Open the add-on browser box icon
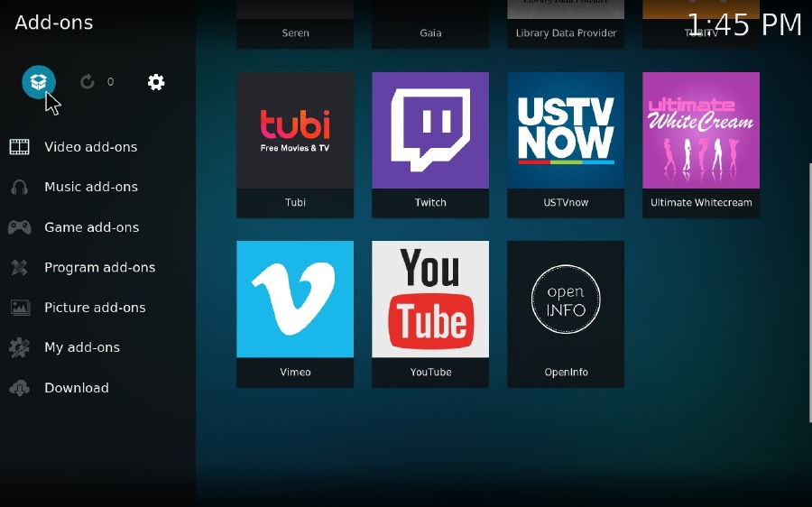 tap(38, 82)
